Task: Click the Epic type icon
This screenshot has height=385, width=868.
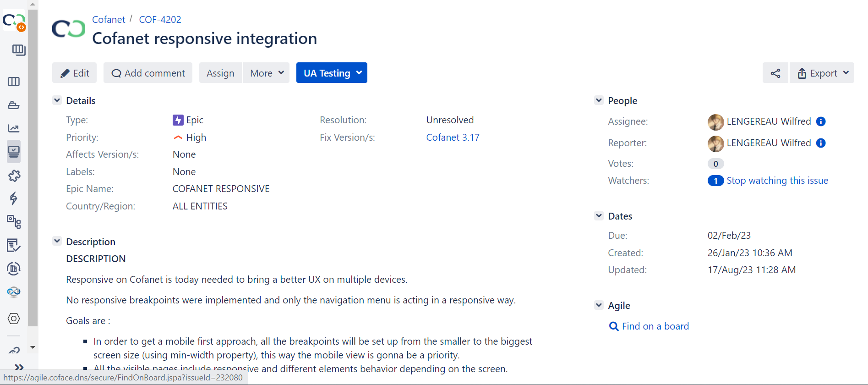Action: [178, 120]
